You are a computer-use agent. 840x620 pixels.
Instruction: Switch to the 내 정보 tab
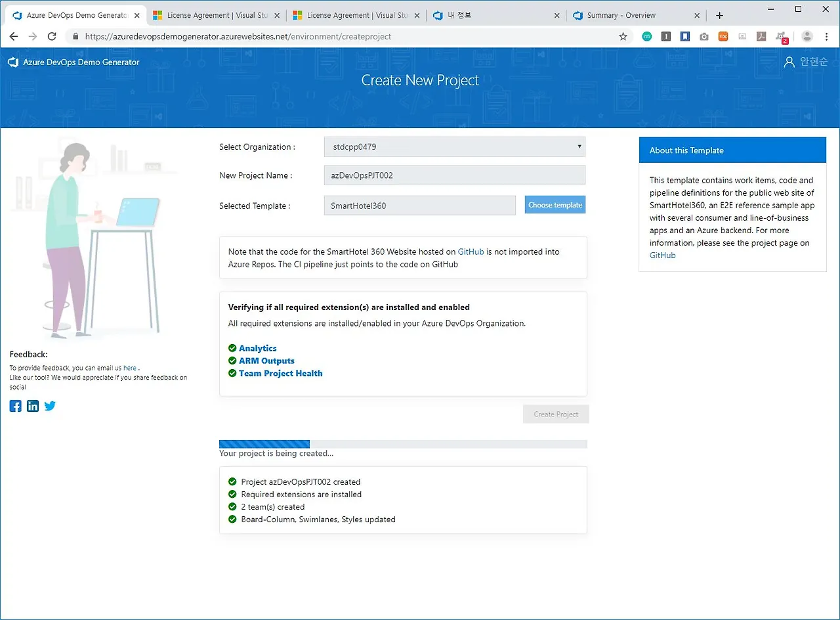click(496, 15)
